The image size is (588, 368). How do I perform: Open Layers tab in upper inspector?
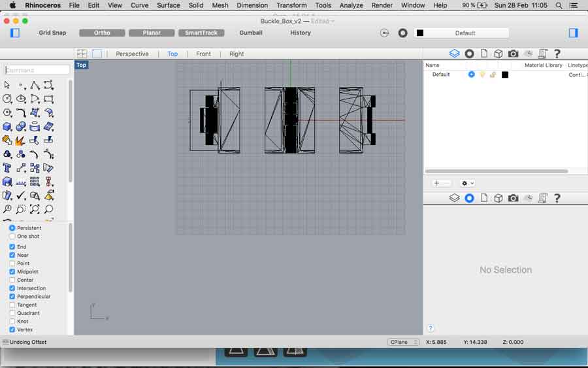click(x=455, y=54)
